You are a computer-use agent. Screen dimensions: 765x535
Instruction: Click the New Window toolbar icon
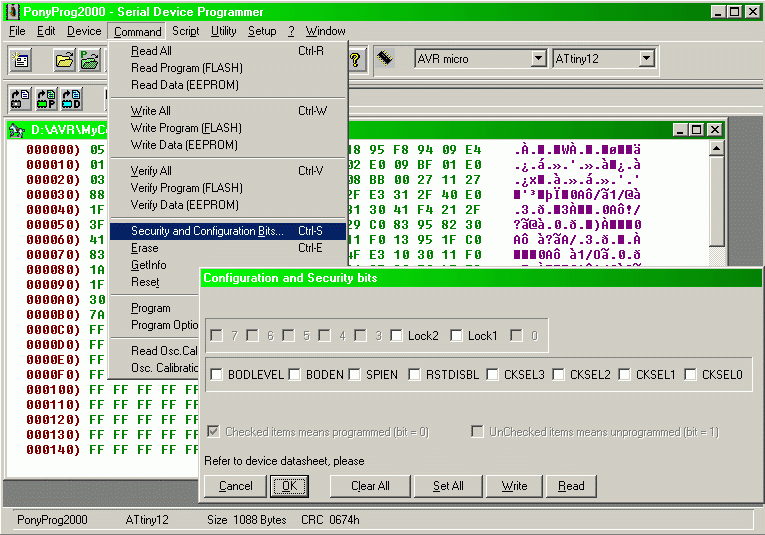20,59
